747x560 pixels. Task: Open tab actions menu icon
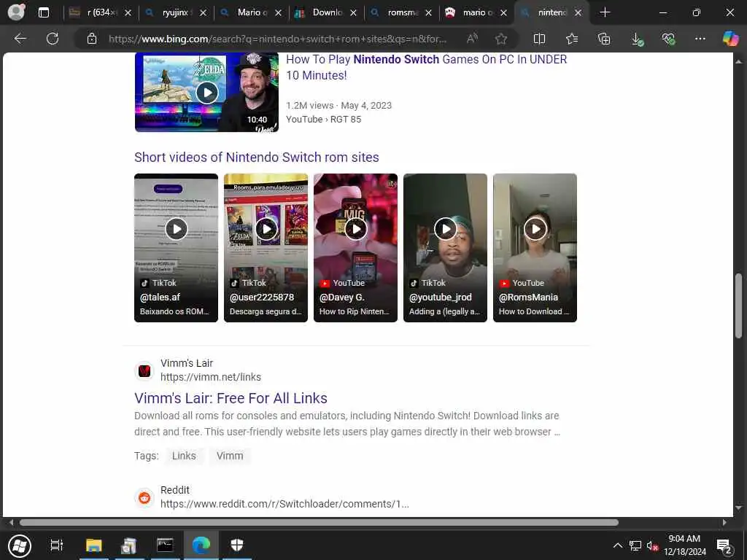point(44,12)
